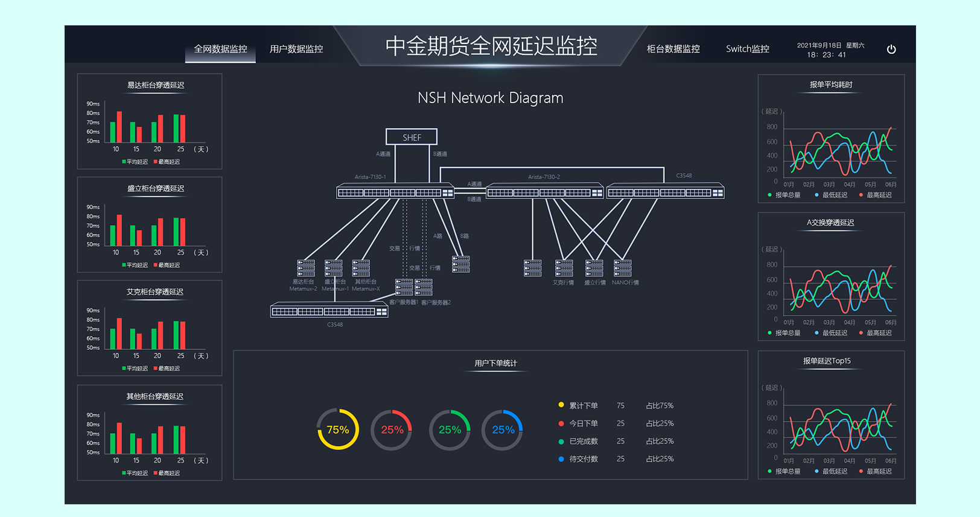Select the 客户服务器1 server icon
This screenshot has height=517, width=980.
coord(404,287)
